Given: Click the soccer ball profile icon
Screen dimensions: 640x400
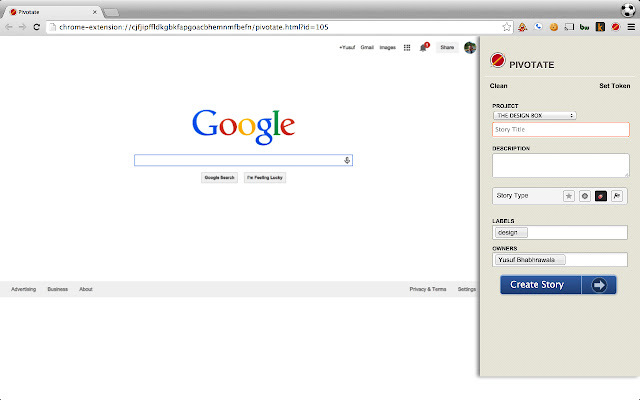Looking at the screenshot, I should (x=628, y=10).
